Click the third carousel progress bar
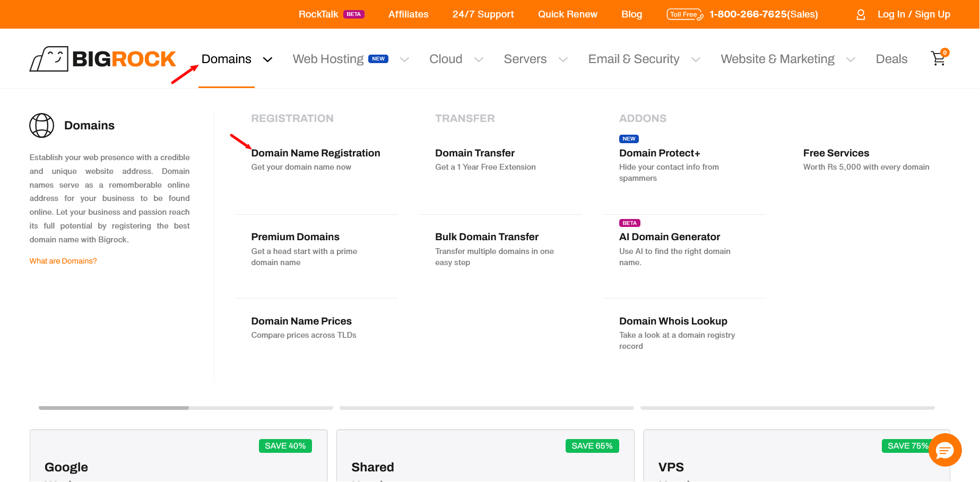This screenshot has width=980, height=482. [x=787, y=408]
